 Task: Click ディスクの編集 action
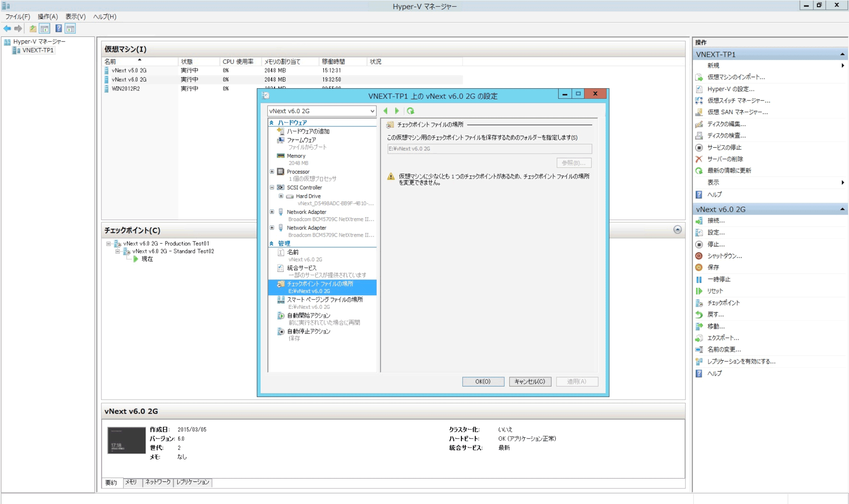pyautogui.click(x=726, y=124)
